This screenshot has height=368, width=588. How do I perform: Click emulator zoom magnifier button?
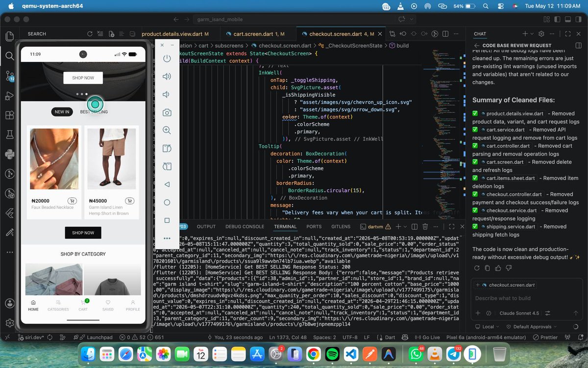pyautogui.click(x=167, y=131)
